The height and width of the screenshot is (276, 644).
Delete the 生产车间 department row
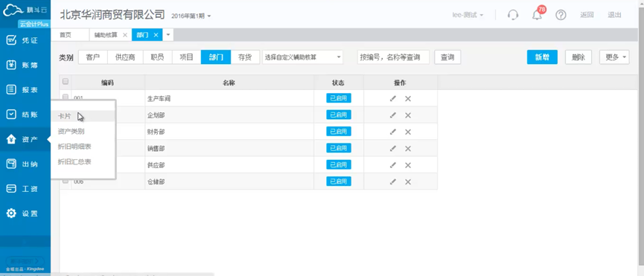click(x=408, y=98)
